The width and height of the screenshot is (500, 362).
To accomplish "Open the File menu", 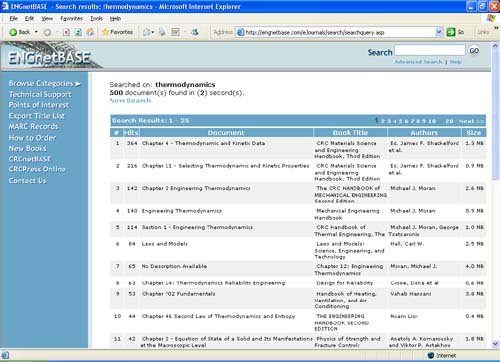I will click(14, 18).
